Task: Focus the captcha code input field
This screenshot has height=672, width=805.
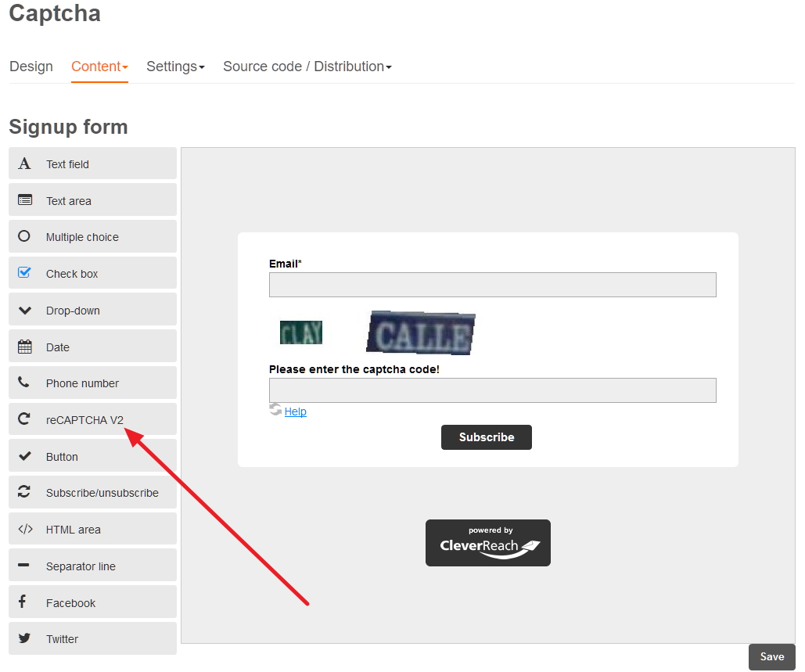Action: (492, 390)
